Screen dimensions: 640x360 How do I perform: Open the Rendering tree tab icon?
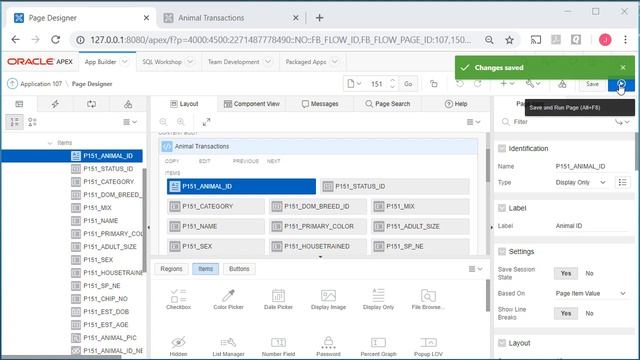click(19, 104)
